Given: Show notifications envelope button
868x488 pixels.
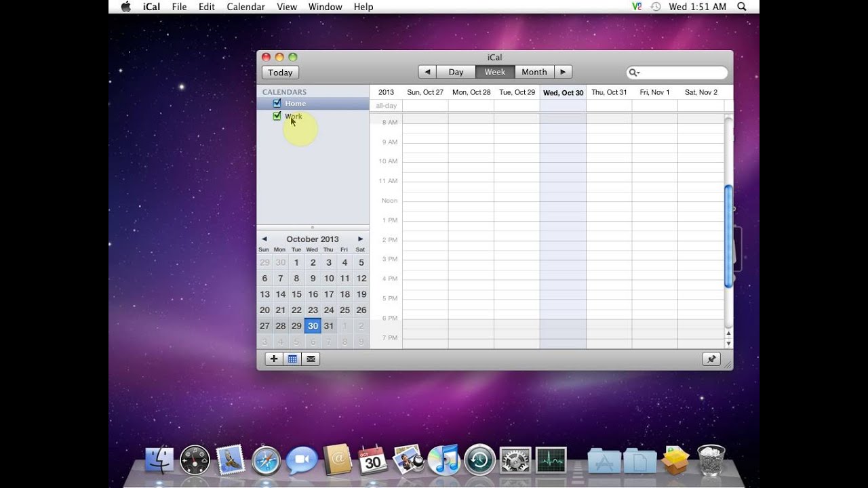Looking at the screenshot, I should pyautogui.click(x=311, y=359).
